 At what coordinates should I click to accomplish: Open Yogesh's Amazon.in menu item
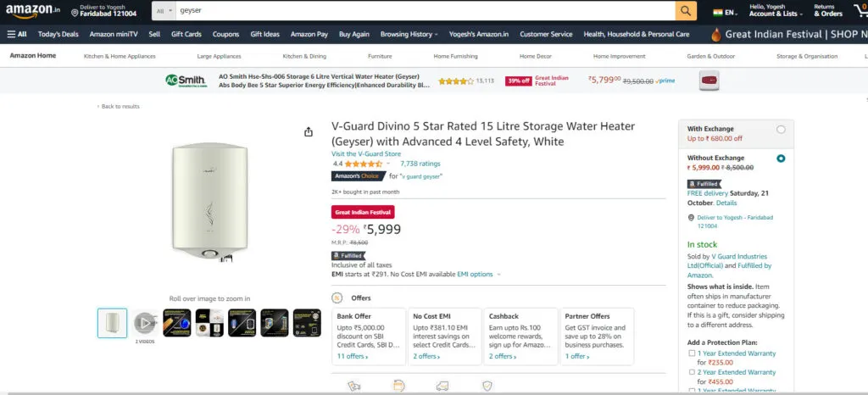479,34
